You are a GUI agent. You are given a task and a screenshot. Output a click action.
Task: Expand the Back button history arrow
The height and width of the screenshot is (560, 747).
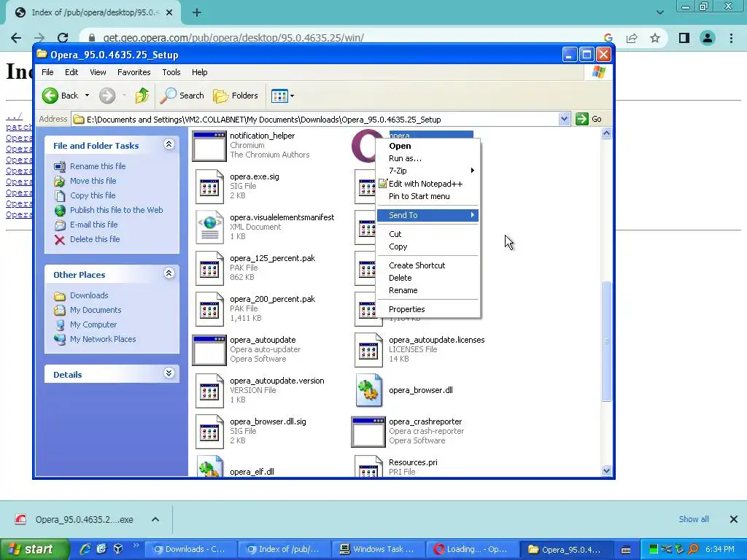[88, 96]
